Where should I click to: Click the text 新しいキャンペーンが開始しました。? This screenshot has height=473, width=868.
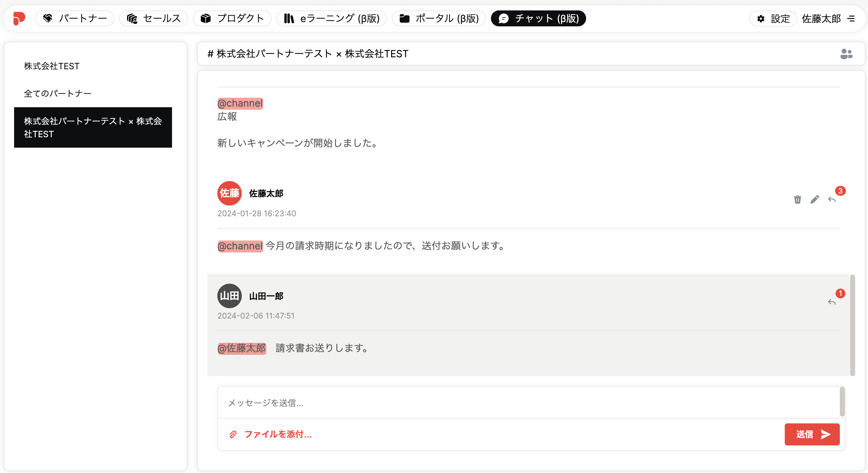point(298,143)
